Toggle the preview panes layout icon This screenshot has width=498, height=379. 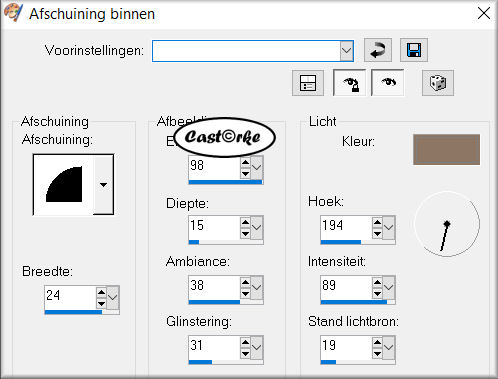[308, 83]
